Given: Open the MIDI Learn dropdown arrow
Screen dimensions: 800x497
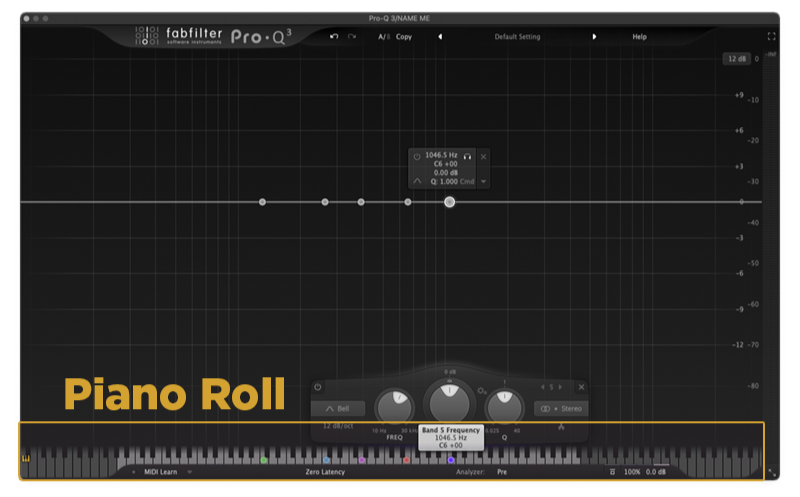Looking at the screenshot, I should tap(190, 472).
